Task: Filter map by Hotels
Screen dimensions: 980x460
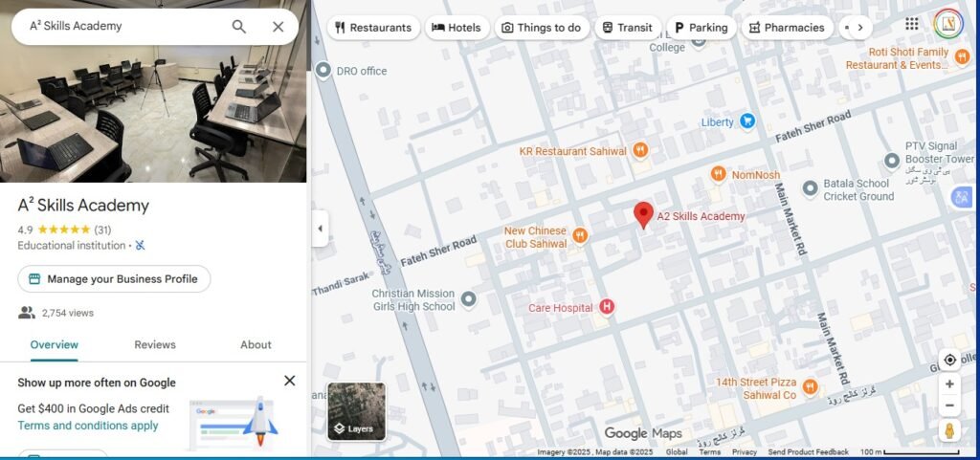Action: tap(457, 28)
